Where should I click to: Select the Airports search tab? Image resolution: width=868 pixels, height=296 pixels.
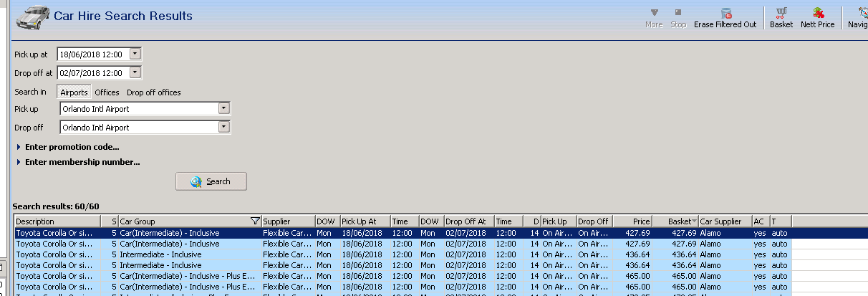point(74,92)
